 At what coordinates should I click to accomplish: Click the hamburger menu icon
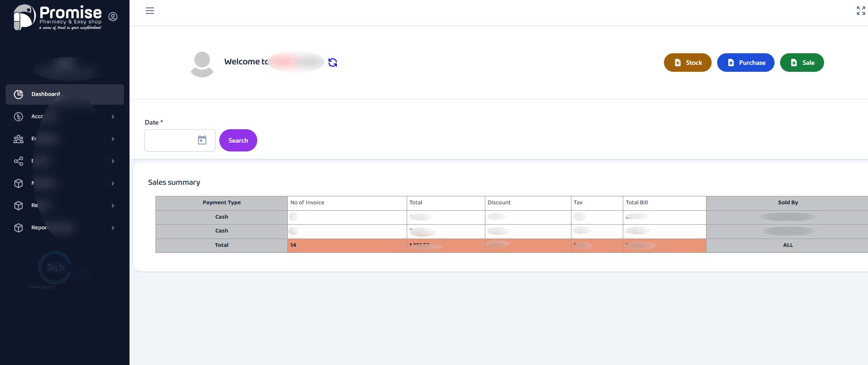pyautogui.click(x=149, y=11)
